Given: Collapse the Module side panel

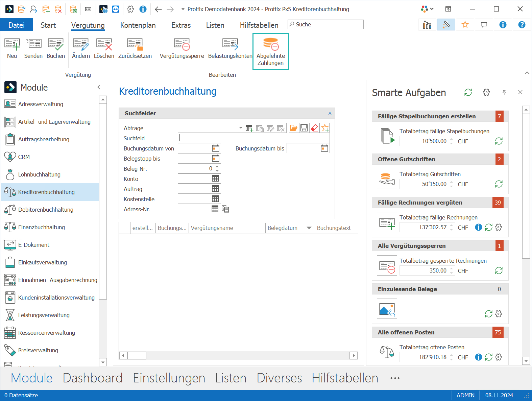Looking at the screenshot, I should (99, 87).
